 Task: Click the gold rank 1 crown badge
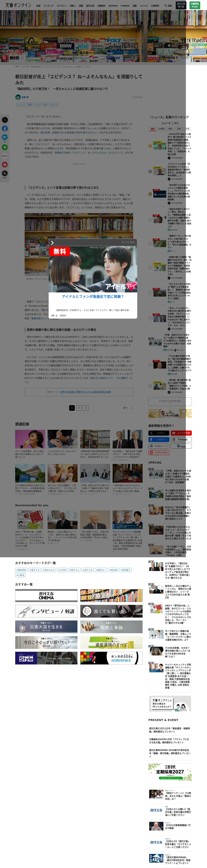150,146
